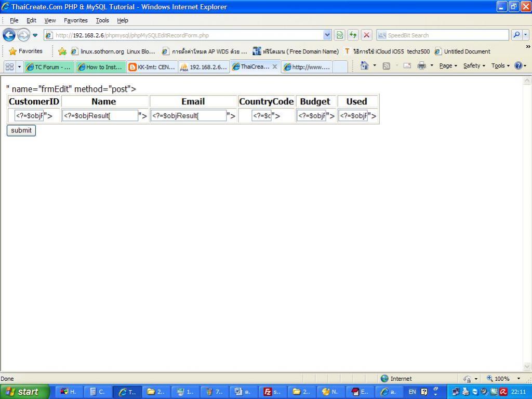Open the Print options dropdown arrow
The height and width of the screenshot is (399, 532).
[432, 65]
